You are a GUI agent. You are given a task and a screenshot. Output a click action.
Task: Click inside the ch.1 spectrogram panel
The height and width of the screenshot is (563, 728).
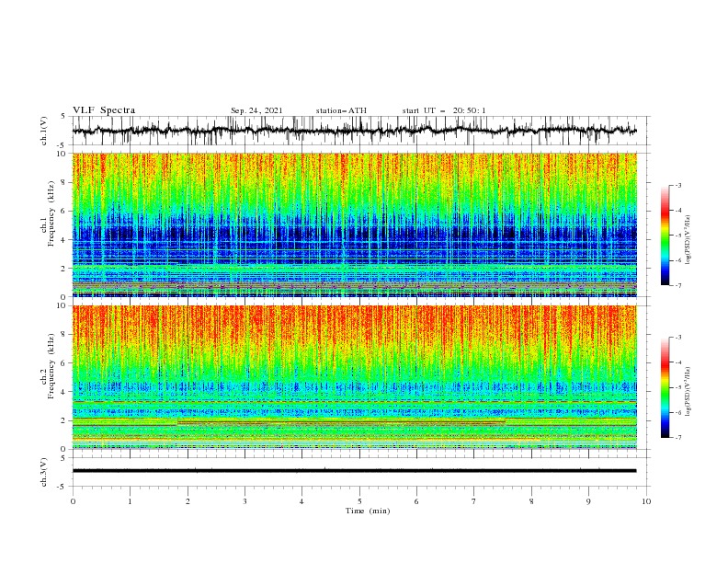click(355, 224)
